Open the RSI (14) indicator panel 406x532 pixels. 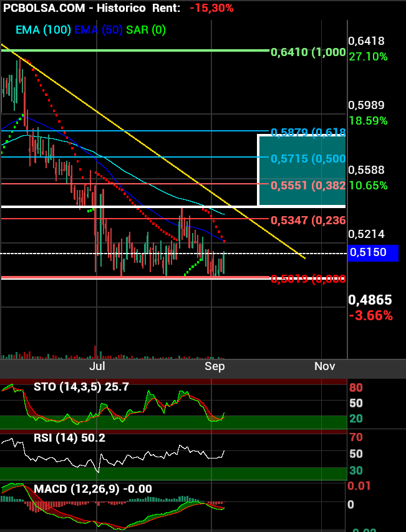coord(69,438)
